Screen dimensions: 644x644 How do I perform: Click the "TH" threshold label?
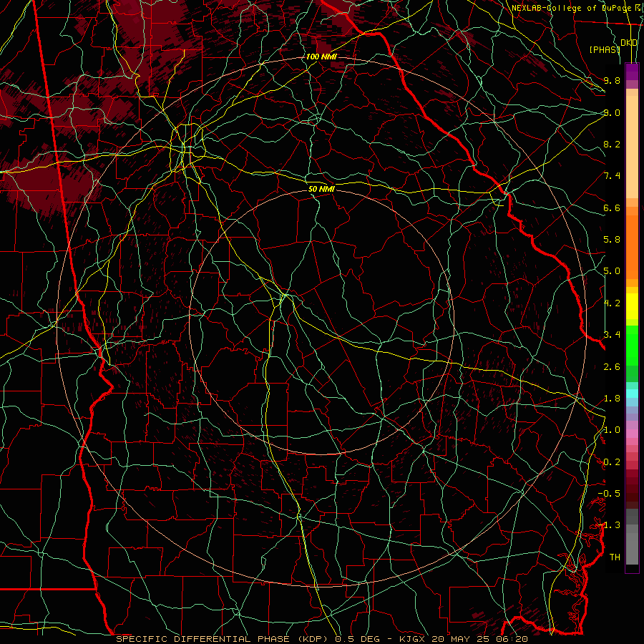point(615,557)
